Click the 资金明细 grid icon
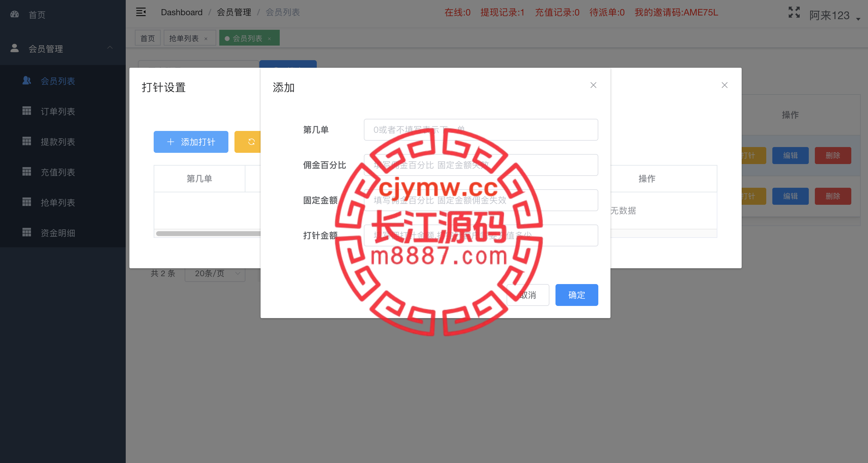868x463 pixels. tap(27, 232)
